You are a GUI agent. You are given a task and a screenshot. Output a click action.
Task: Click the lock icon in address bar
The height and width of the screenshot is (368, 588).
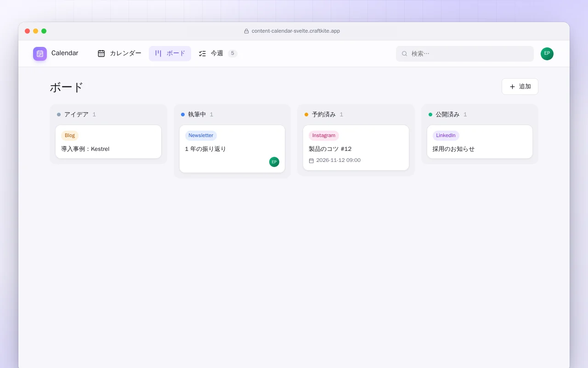246,31
